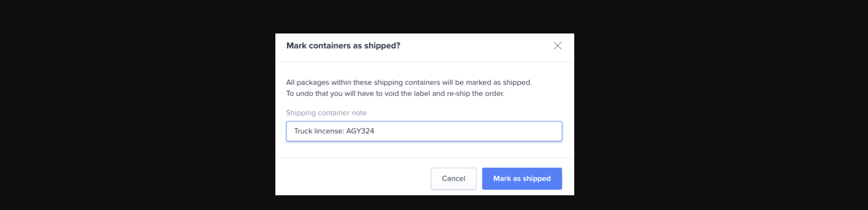Cancel marking containers as shipped
868x210 pixels.
click(x=453, y=179)
